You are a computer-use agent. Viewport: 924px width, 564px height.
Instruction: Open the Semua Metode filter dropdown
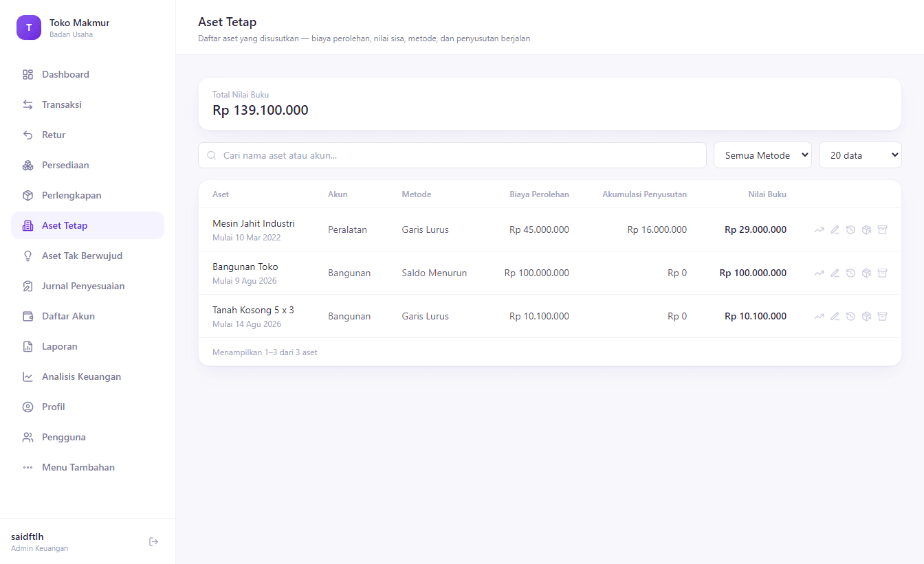(x=762, y=155)
